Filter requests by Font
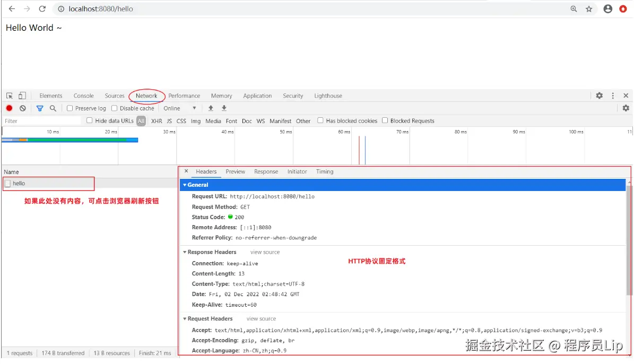The width and height of the screenshot is (634, 364). point(231,121)
